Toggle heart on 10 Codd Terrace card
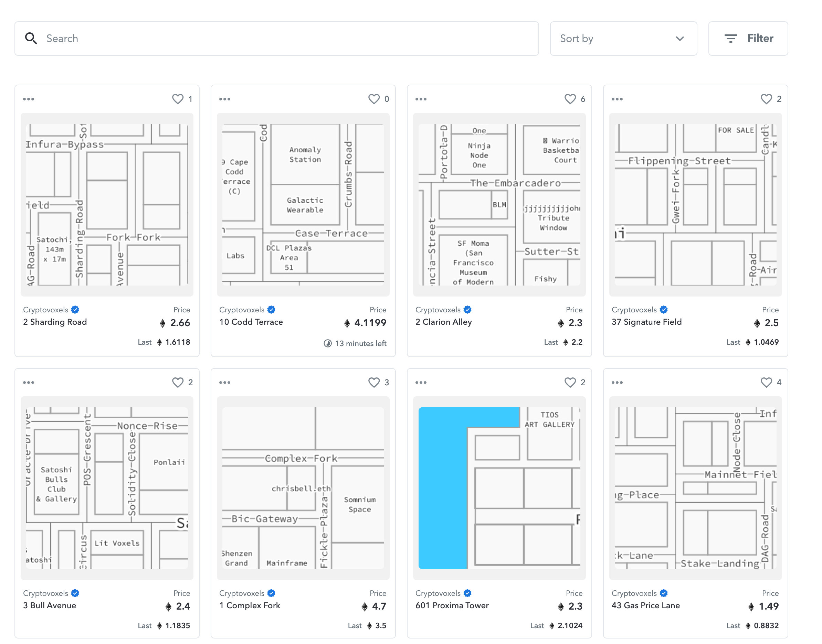Viewport: 822px width, 644px height. click(373, 99)
